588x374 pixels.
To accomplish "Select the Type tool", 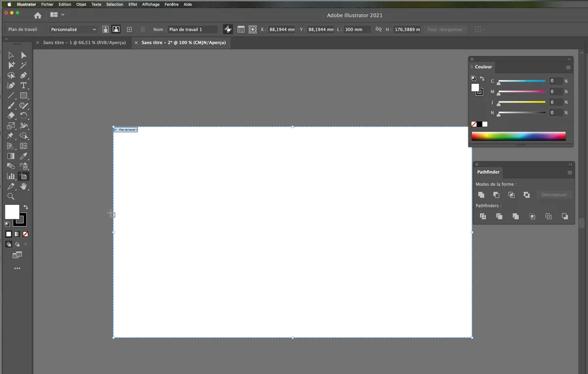I will click(x=24, y=85).
